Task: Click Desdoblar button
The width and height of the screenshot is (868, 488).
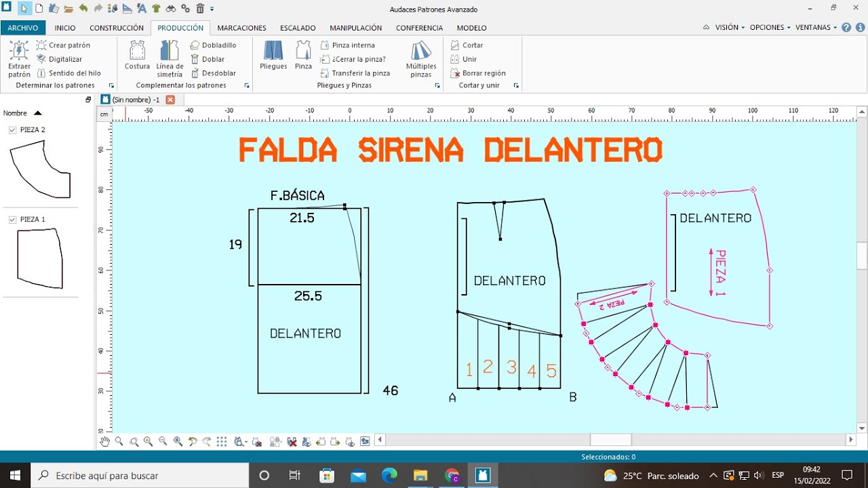Action: (213, 73)
